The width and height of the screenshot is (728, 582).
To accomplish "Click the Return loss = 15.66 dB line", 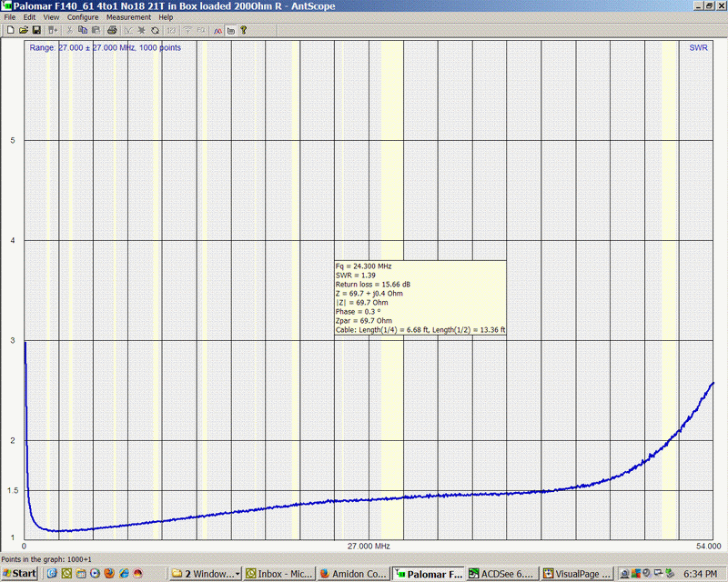I will pyautogui.click(x=373, y=284).
